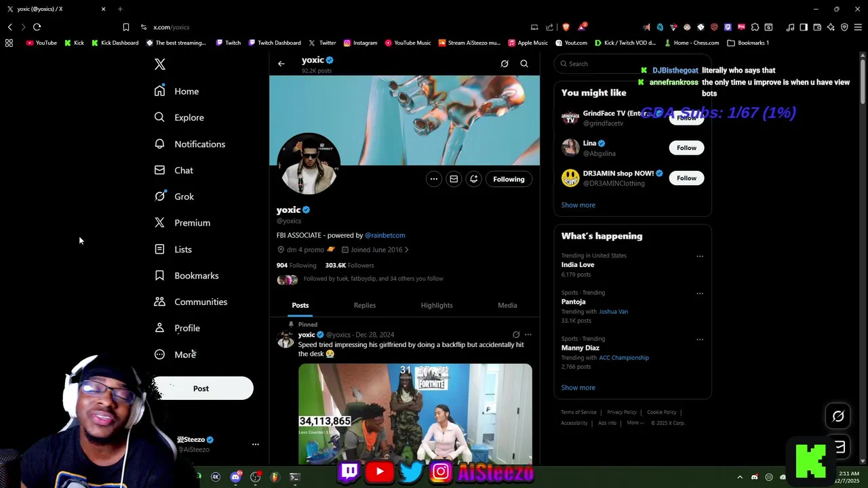Click the Grok icon on pinned post
Image resolution: width=868 pixels, height=488 pixels.
[x=516, y=335]
